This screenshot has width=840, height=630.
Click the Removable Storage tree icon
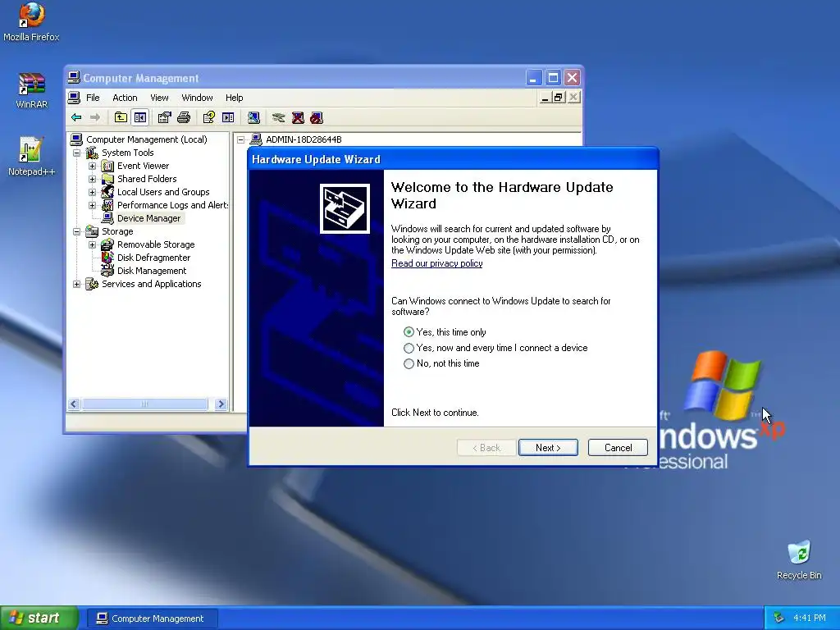107,244
